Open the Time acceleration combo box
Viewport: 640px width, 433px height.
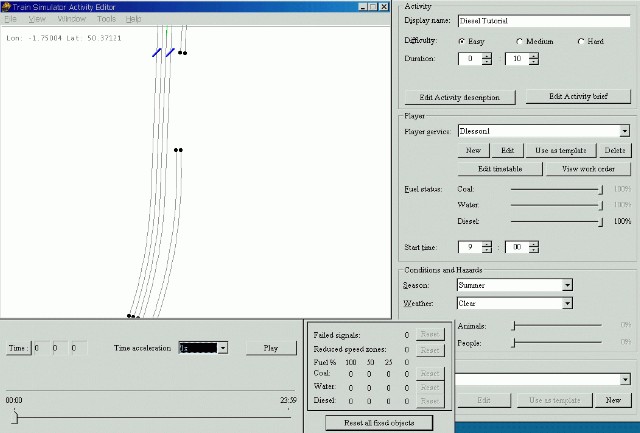point(223,348)
